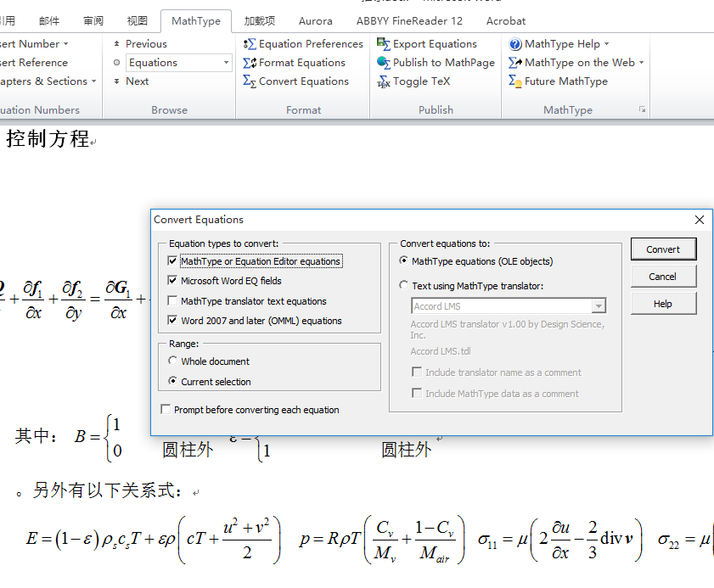This screenshot has width=714, height=588.
Task: Toggle TeX using the ribbon icon
Action: [x=384, y=81]
